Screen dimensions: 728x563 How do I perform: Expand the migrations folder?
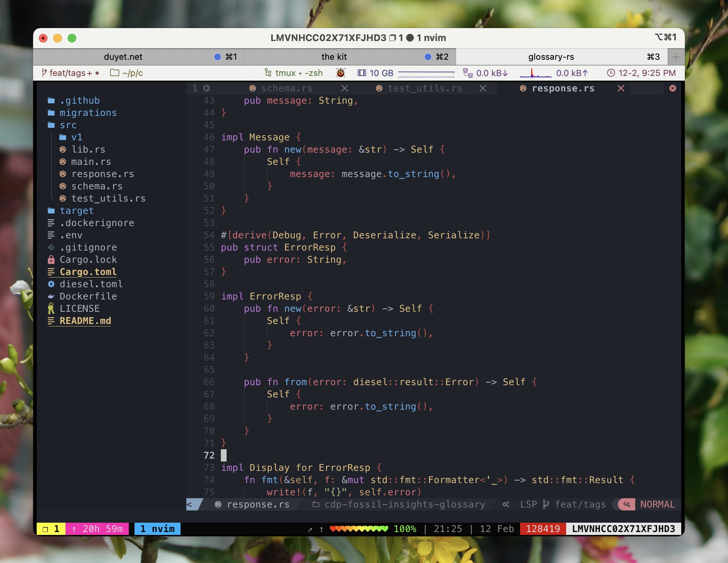click(x=88, y=113)
